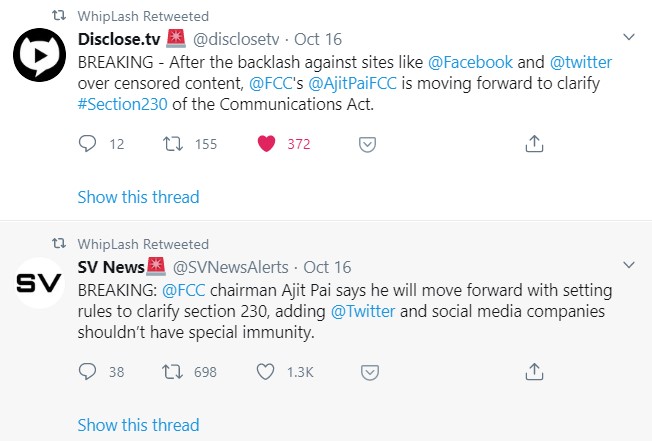
Task: Reply to the SV News tweet
Action: pyautogui.click(x=87, y=372)
